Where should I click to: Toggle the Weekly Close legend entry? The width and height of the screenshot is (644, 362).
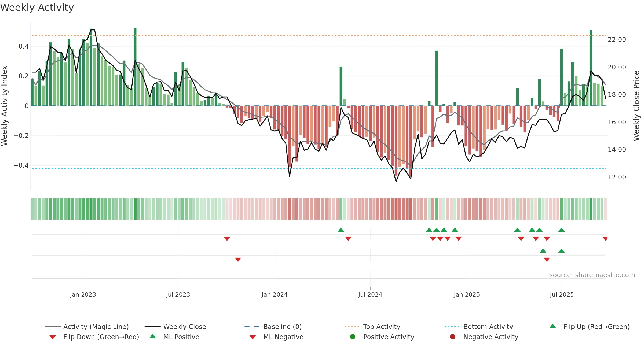pyautogui.click(x=175, y=327)
